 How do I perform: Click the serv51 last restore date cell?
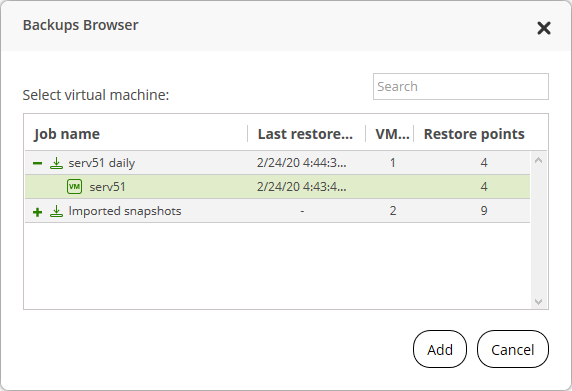coord(302,187)
